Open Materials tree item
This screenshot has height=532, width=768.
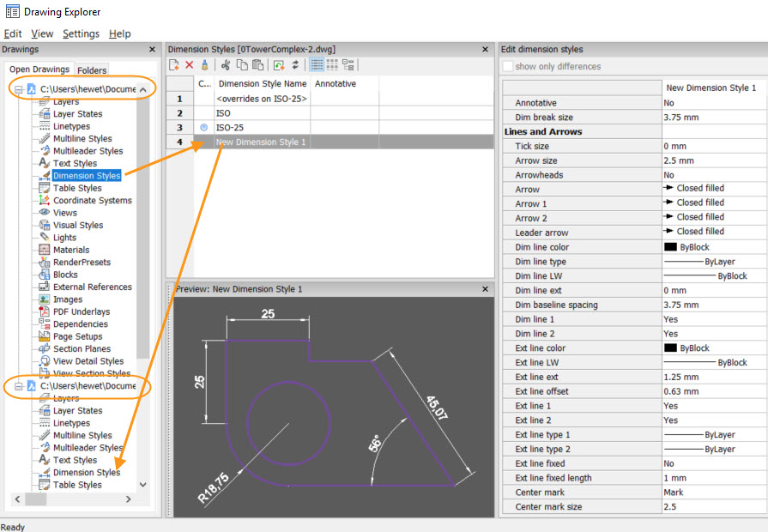(71, 250)
